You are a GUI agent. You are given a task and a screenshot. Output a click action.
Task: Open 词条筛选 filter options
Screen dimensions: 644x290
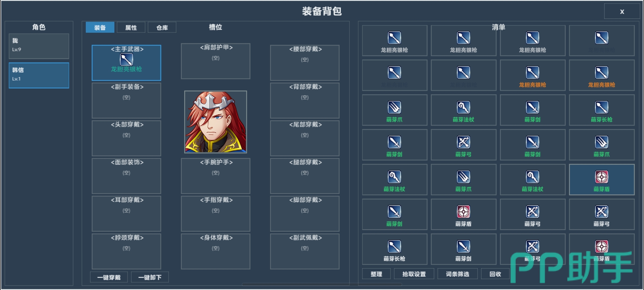(458, 274)
